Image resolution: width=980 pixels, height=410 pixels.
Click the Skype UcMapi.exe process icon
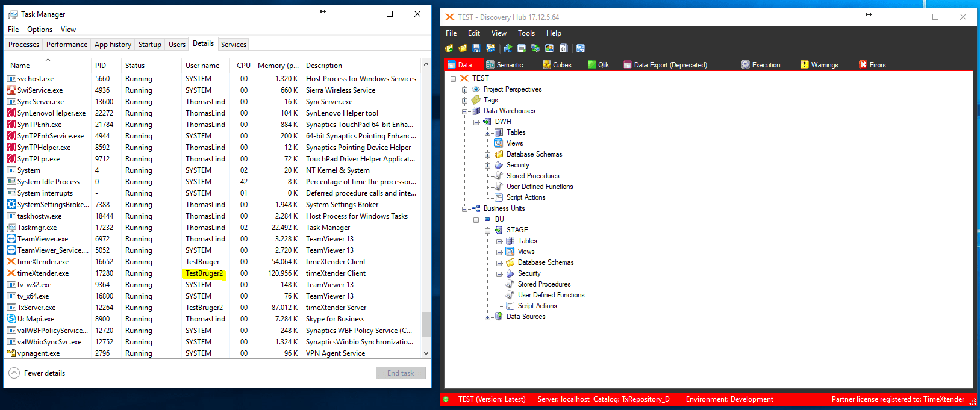[11, 319]
